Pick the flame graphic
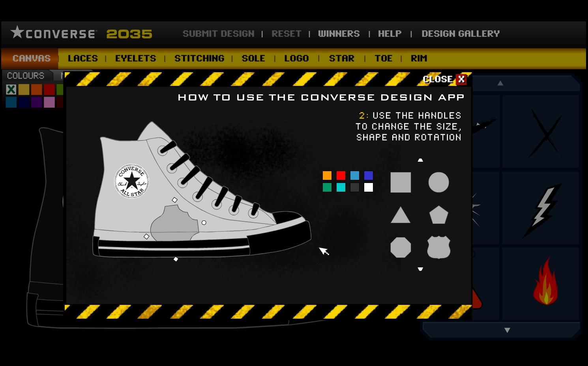The image size is (588, 366). [x=545, y=282]
